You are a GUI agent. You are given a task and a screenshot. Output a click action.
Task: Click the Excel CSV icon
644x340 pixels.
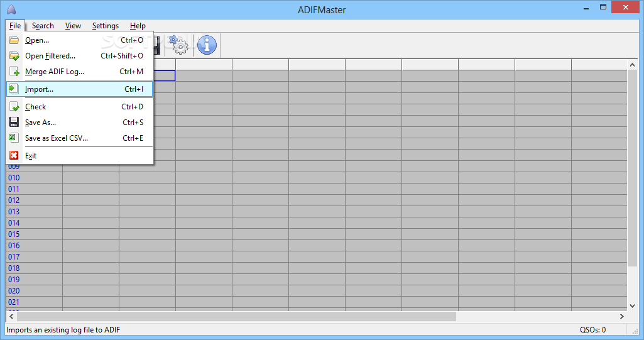13,138
